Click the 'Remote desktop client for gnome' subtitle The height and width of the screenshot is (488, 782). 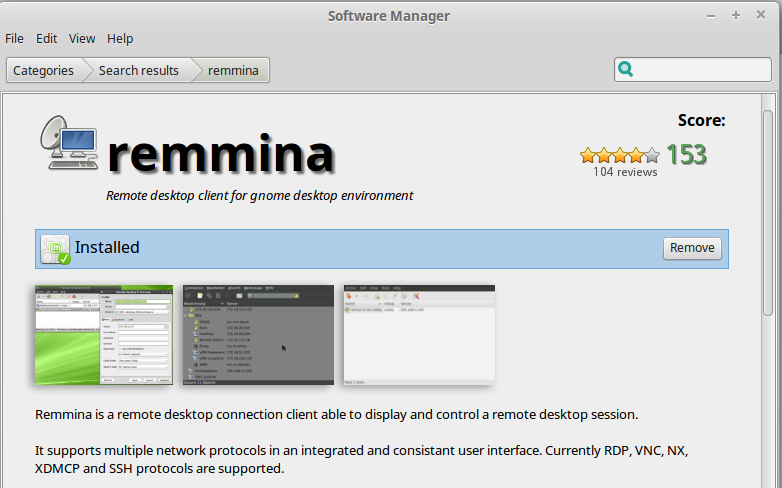pyautogui.click(x=259, y=196)
